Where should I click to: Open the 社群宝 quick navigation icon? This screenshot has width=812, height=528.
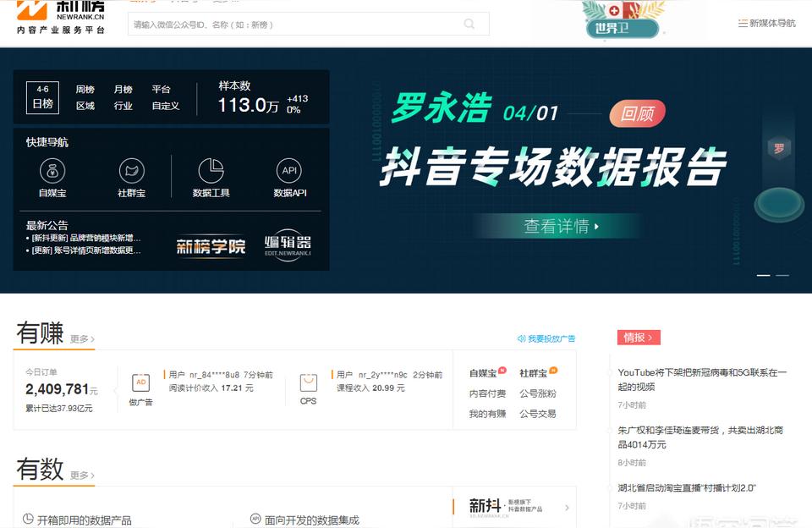coord(132,171)
